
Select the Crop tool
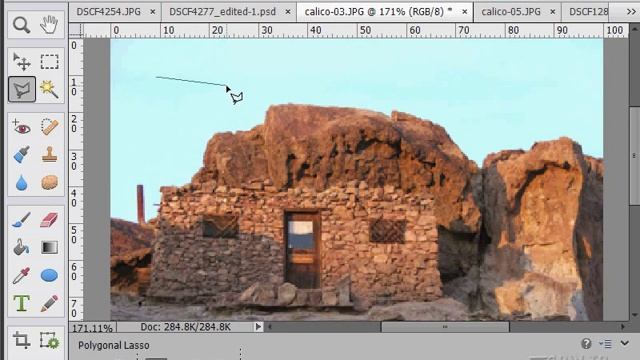tap(21, 340)
